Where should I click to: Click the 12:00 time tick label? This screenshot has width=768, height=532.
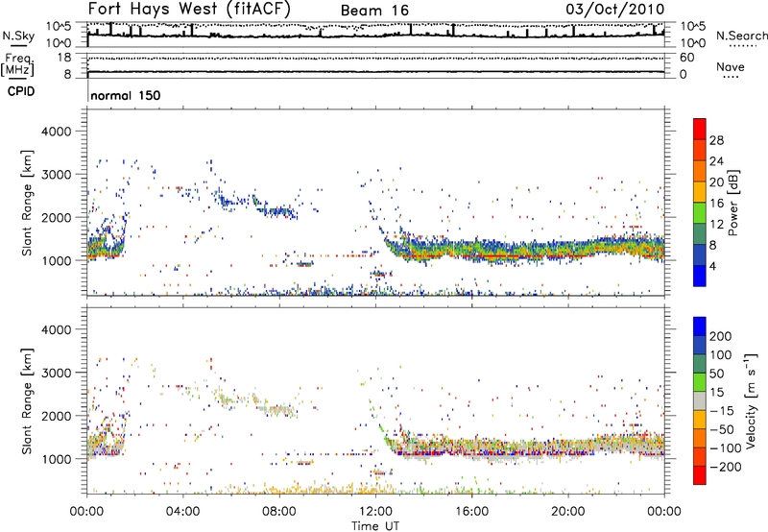(x=375, y=512)
